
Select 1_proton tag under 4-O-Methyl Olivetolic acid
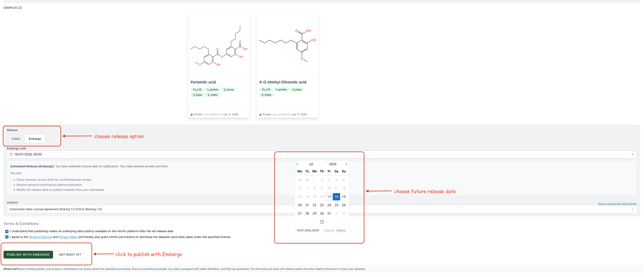pos(281,89)
